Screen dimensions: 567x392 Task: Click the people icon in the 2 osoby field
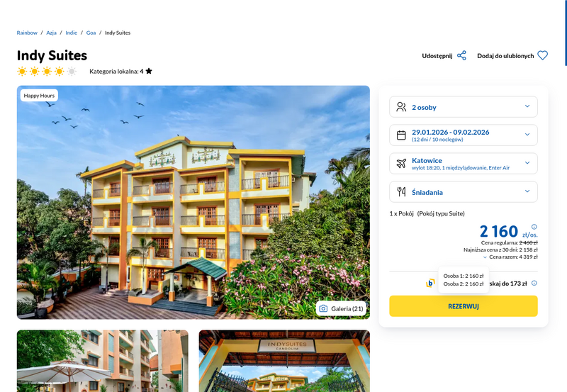(401, 106)
